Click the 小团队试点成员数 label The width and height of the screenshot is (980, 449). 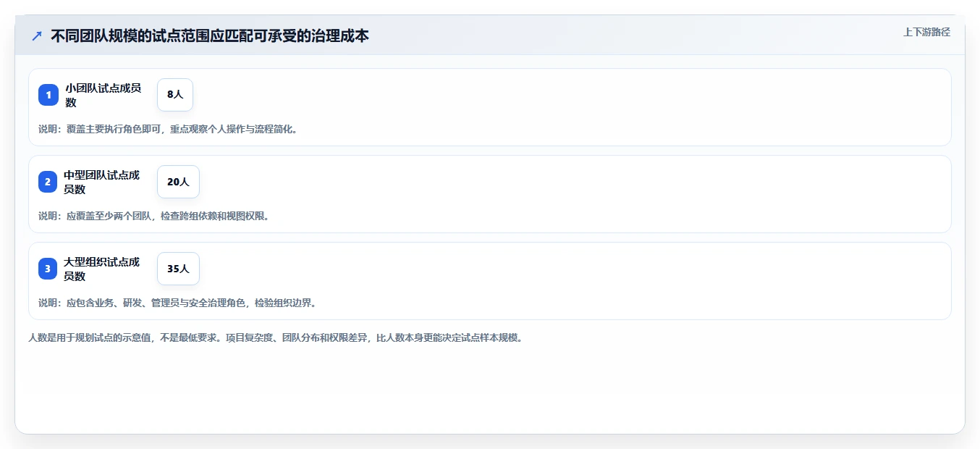pos(104,95)
